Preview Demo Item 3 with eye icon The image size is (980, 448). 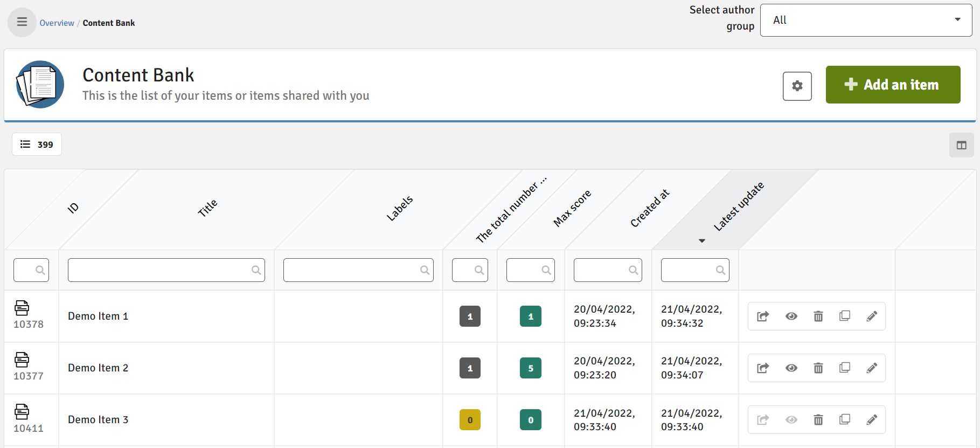(791, 420)
